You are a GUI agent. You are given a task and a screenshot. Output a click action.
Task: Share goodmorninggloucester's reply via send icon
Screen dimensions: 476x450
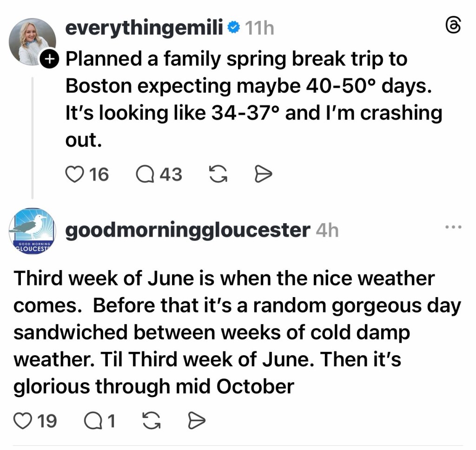pyautogui.click(x=196, y=421)
